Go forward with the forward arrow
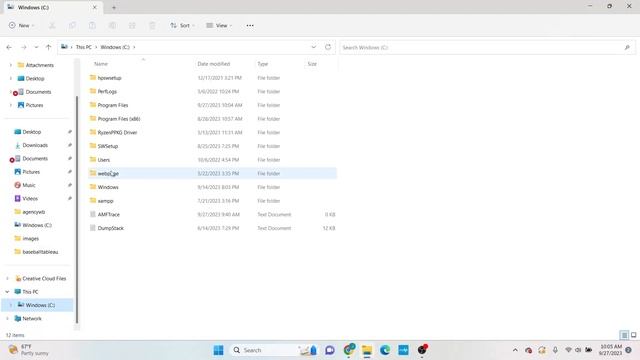Viewport: 640px width, 360px height. pyautogui.click(x=24, y=47)
